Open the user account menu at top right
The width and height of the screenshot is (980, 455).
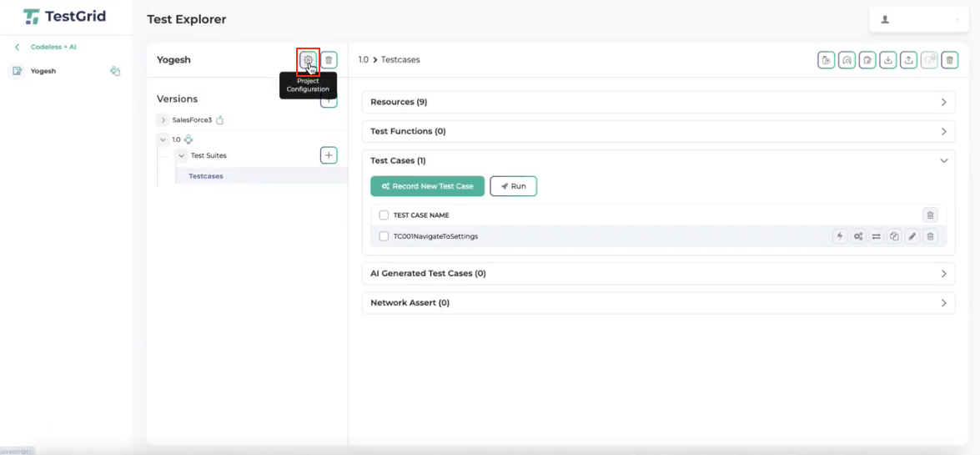919,19
